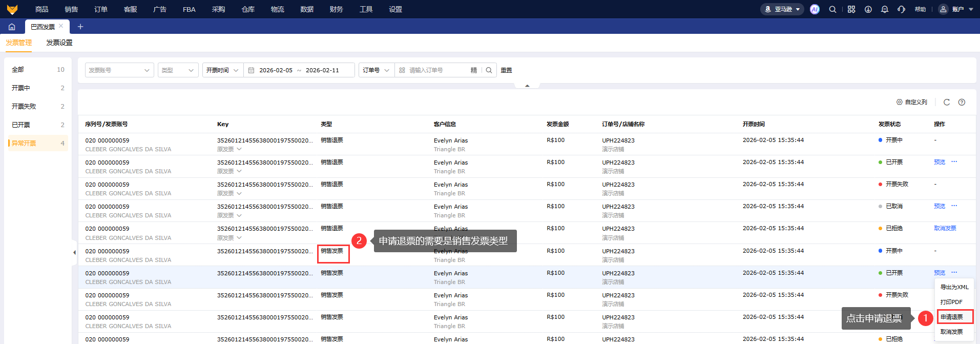Open the 销售 menu

coord(71,9)
